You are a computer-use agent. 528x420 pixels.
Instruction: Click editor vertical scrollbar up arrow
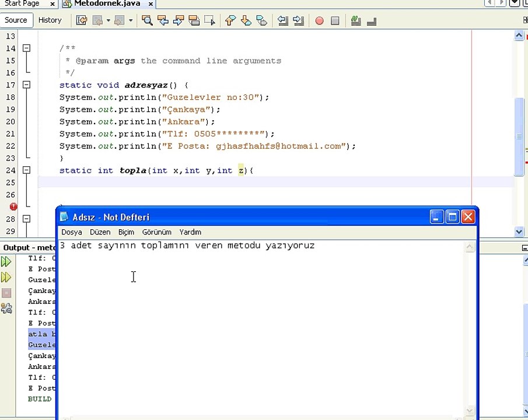coord(519,35)
